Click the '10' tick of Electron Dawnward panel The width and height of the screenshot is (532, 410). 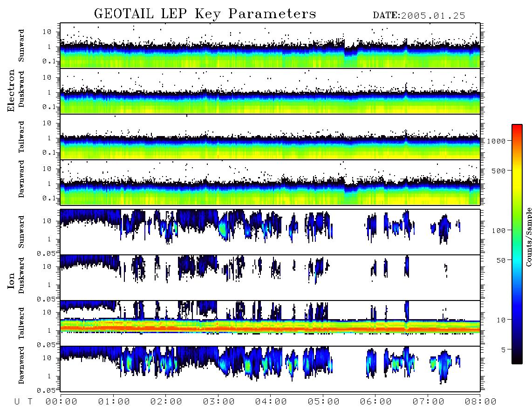tap(47, 169)
